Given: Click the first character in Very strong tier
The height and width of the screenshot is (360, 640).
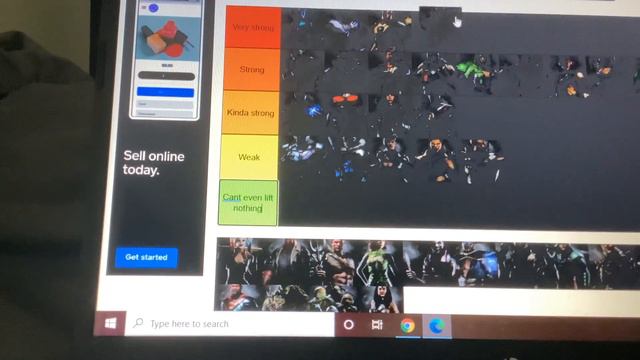Looking at the screenshot, I should coord(304,28).
